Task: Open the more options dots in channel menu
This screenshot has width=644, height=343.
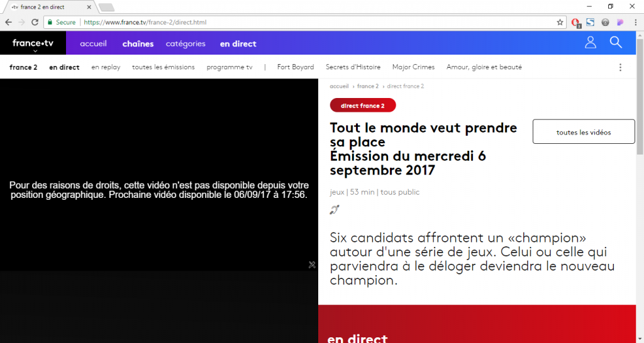Action: (620, 67)
